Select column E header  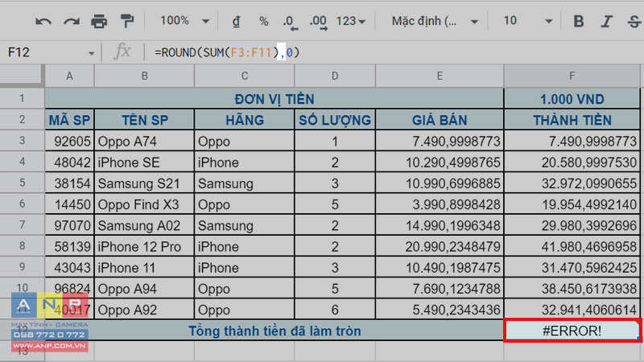(440, 76)
